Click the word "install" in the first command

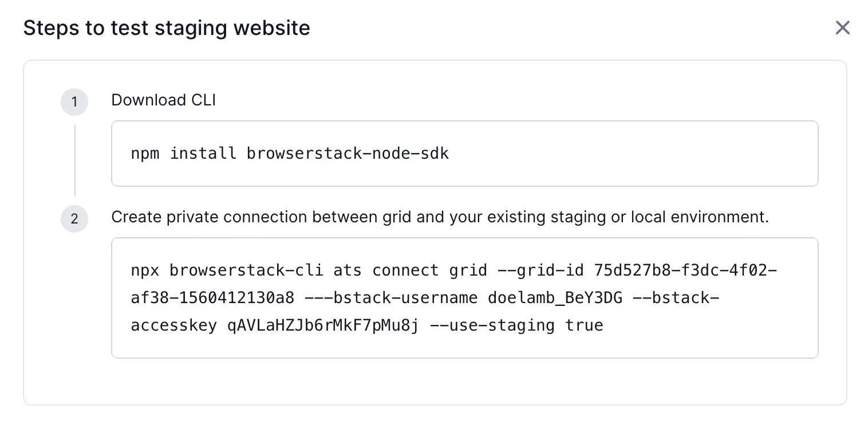(x=203, y=154)
